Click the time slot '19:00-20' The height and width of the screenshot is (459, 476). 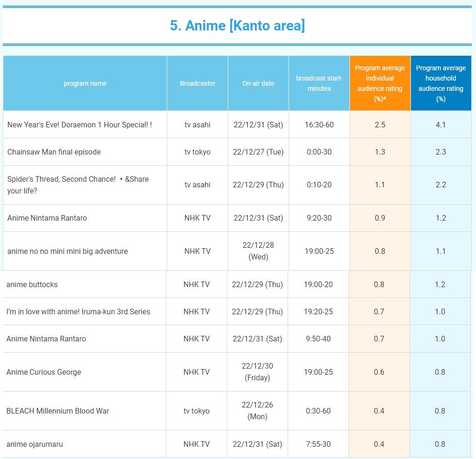click(318, 284)
